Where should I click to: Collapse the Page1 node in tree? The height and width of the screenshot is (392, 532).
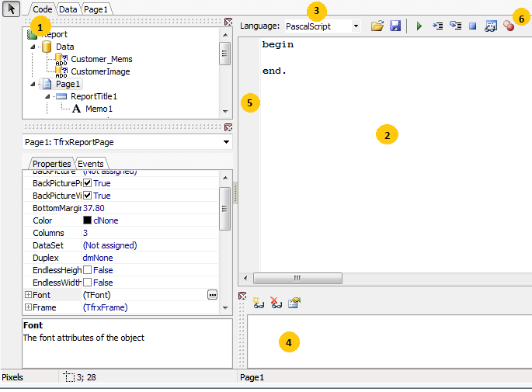pyautogui.click(x=33, y=84)
